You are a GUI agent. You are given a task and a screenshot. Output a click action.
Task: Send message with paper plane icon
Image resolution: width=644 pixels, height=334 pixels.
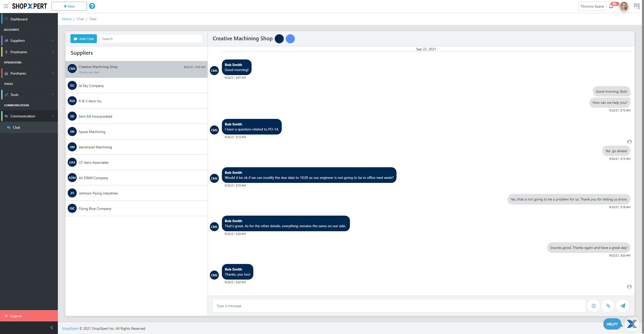tap(623, 306)
